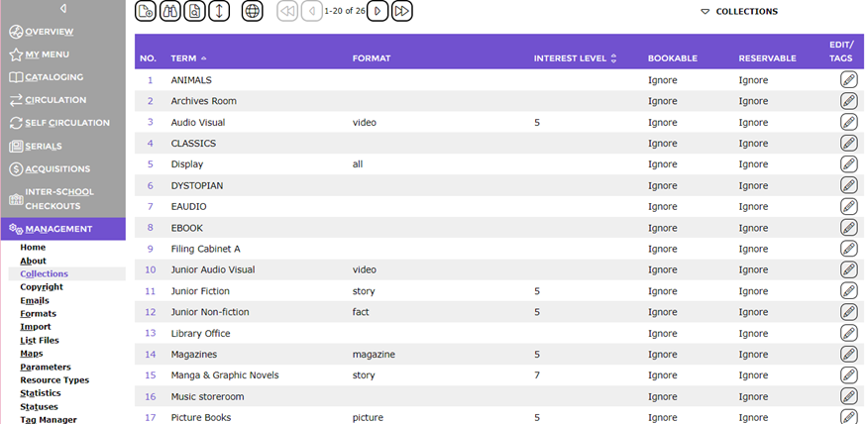Click the 'Junior Fiction' term cell
The height and width of the screenshot is (424, 868).
200,291
